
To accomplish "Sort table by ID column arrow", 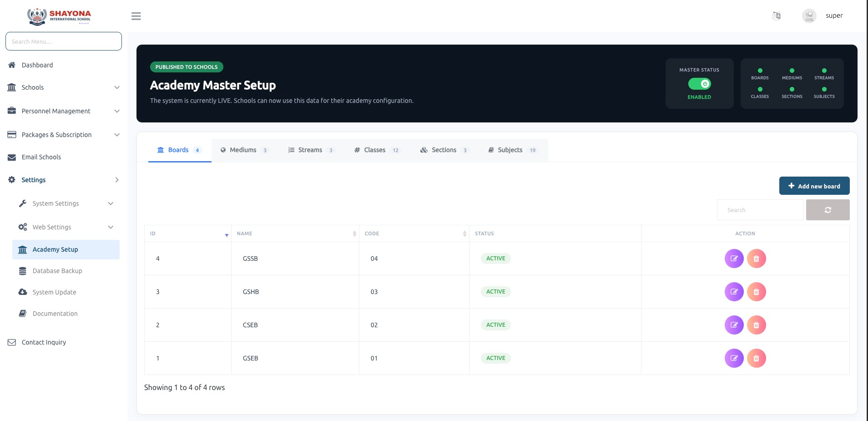I will tap(227, 235).
